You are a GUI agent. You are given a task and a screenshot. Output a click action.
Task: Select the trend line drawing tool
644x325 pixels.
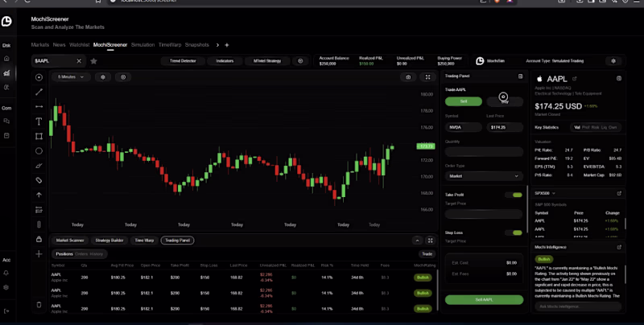[x=39, y=92]
